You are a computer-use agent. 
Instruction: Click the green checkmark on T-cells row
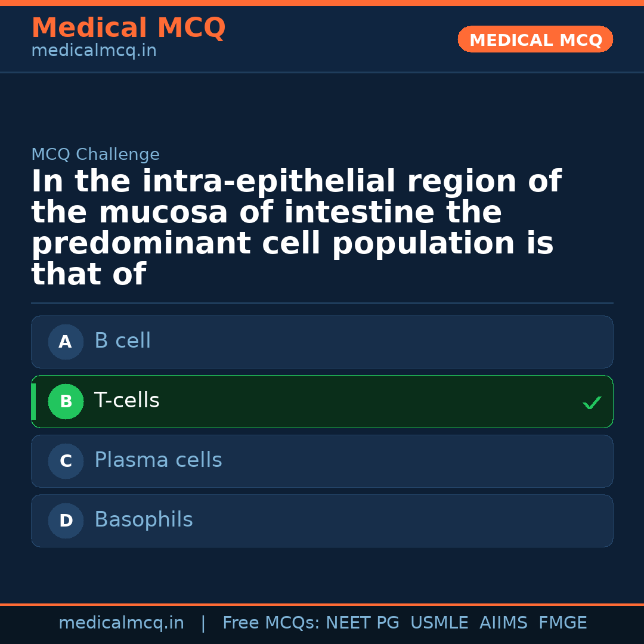click(x=592, y=403)
